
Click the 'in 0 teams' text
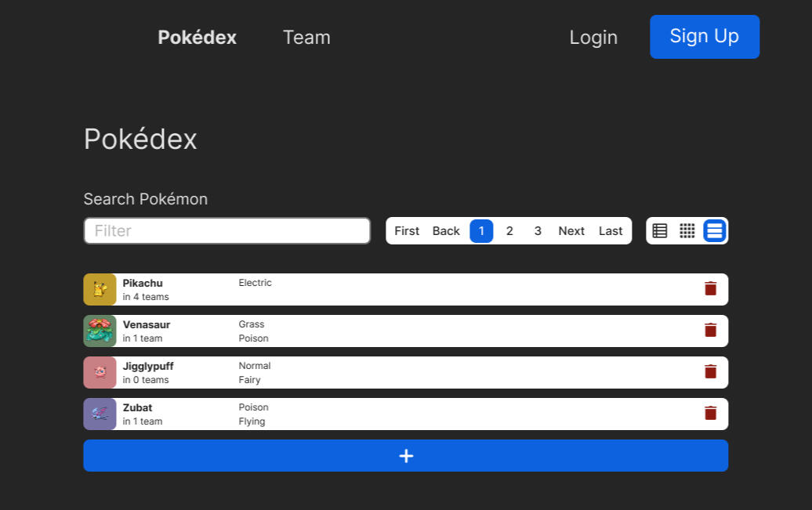point(146,379)
